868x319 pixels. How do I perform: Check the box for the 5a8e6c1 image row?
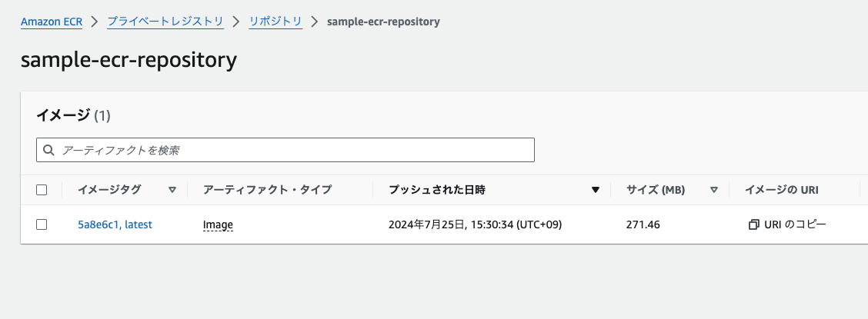tap(42, 224)
